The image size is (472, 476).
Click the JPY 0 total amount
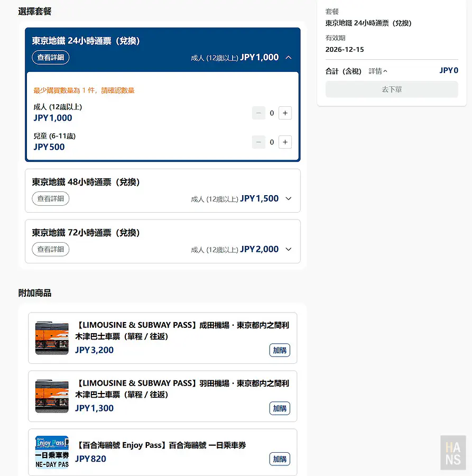pyautogui.click(x=449, y=70)
